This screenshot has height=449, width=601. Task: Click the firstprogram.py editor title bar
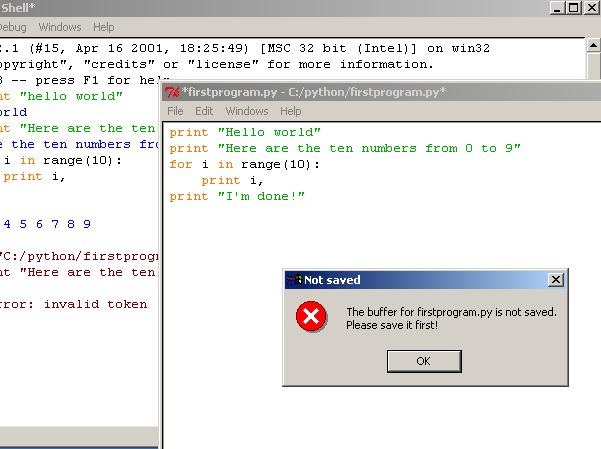[380, 92]
